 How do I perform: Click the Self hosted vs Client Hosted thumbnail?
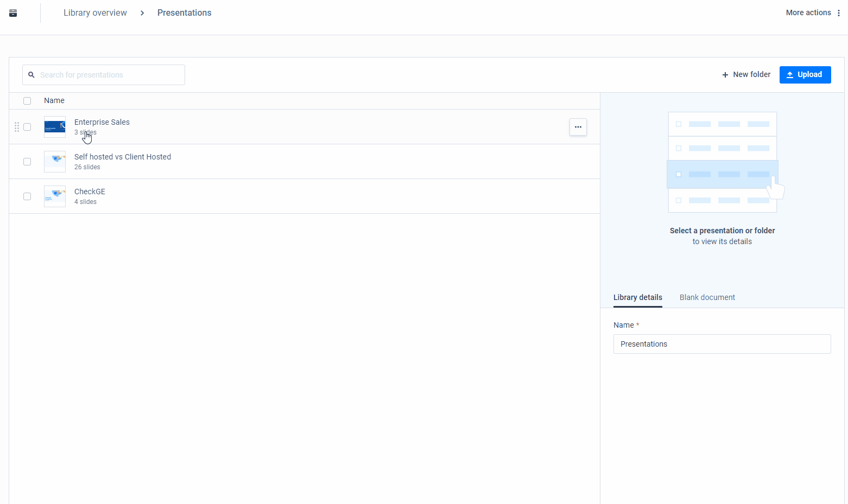[x=54, y=161]
